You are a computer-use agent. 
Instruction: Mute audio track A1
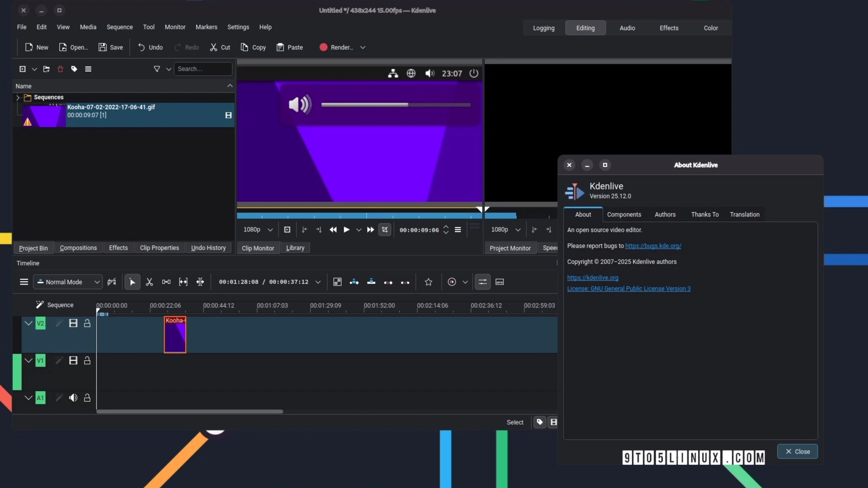coord(73,398)
